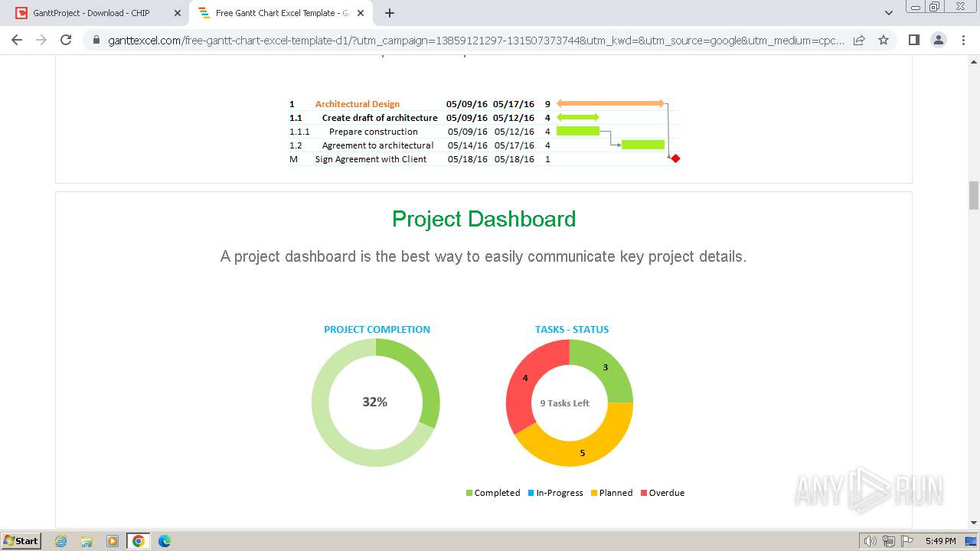Click the page vertical scrollbar thumb

974,195
